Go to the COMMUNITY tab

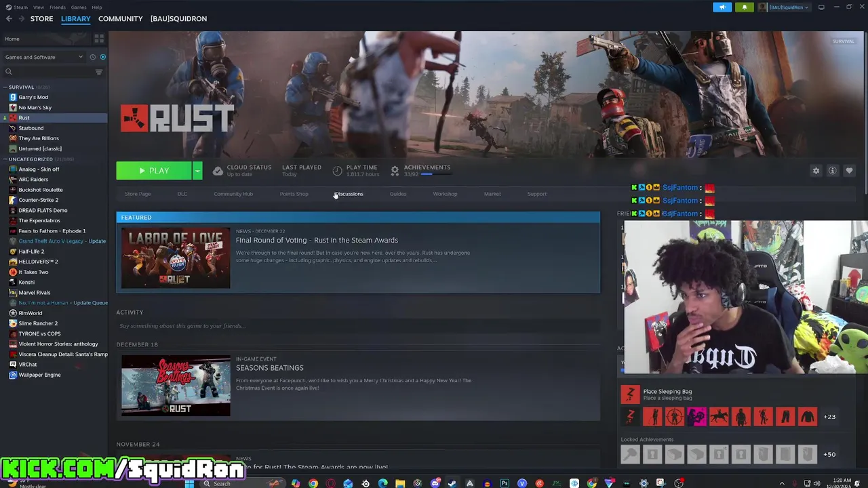[x=120, y=18]
